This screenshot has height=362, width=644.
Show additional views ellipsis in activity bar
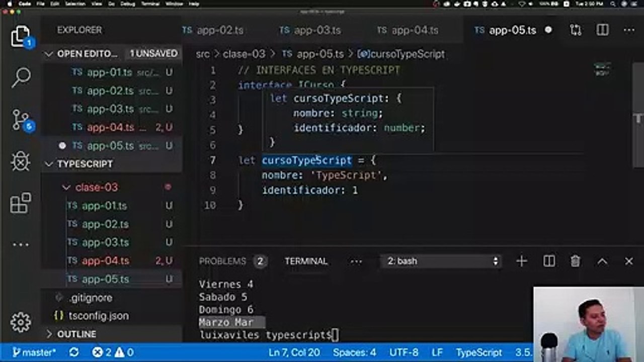click(x=21, y=245)
